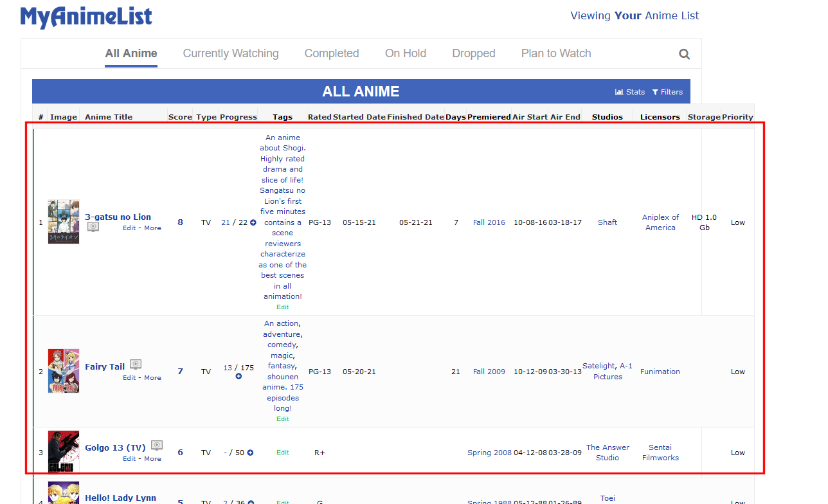Click video icon next to Fairy Tail
Image resolution: width=828 pixels, height=504 pixels.
135,364
